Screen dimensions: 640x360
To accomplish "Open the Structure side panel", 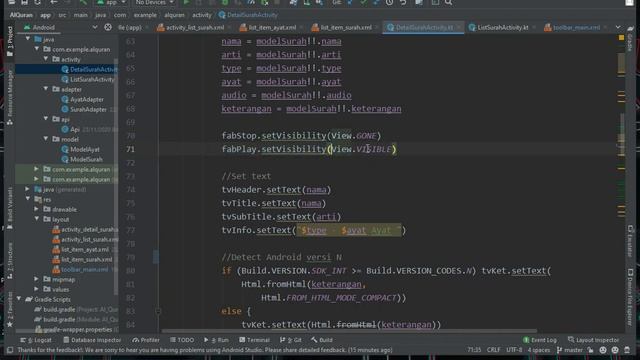I will point(10,260).
